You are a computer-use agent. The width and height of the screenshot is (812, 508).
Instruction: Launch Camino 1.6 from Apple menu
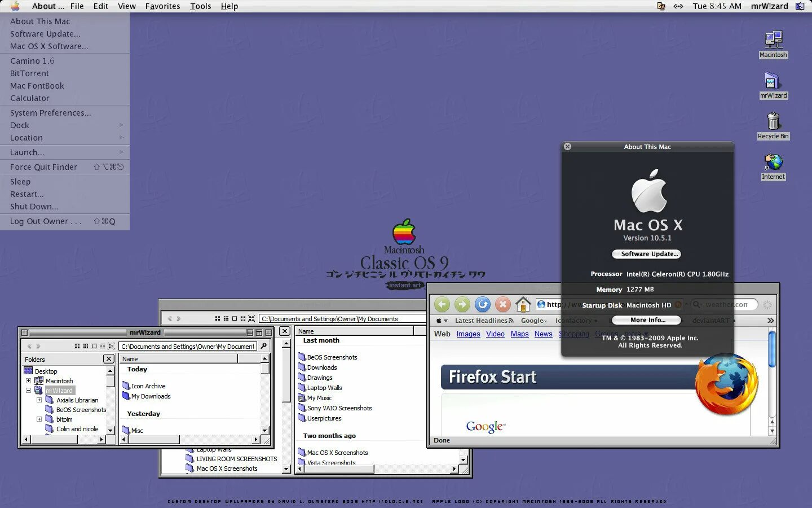(65, 61)
